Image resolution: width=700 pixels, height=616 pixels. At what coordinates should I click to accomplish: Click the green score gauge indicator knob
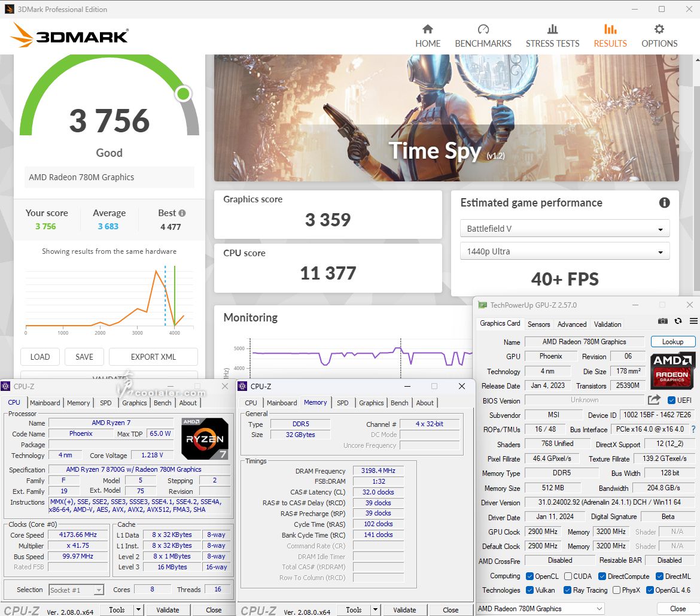[x=183, y=93]
